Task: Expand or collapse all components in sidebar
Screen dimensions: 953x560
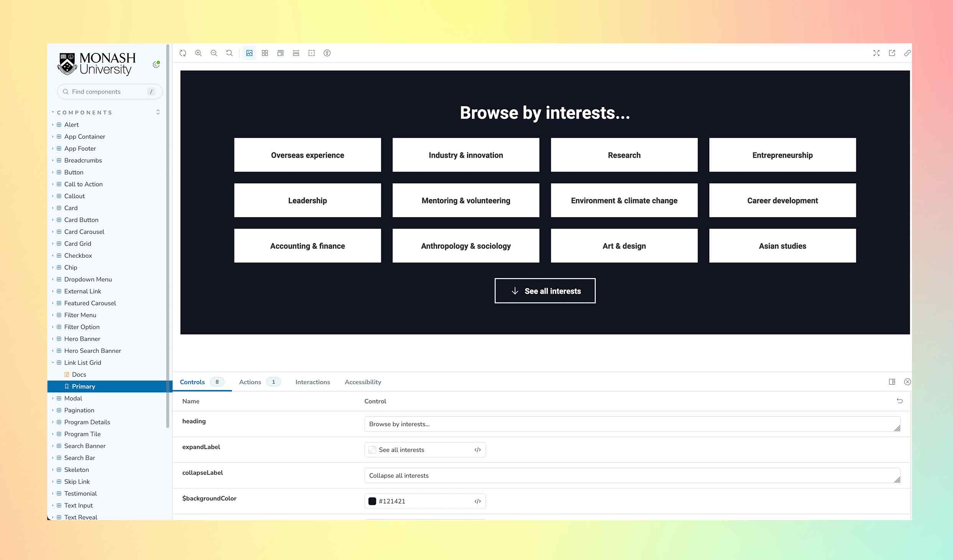Action: 158,112
